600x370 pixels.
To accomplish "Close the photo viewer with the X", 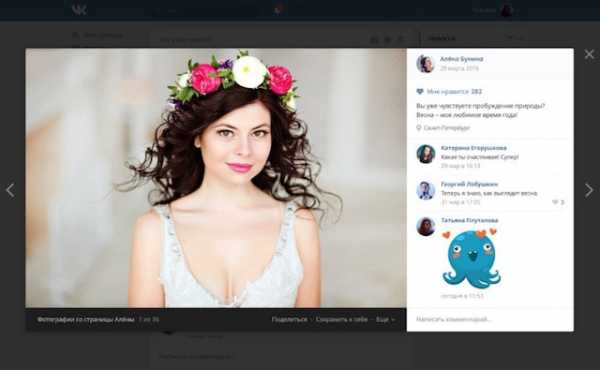I will pos(589,54).
